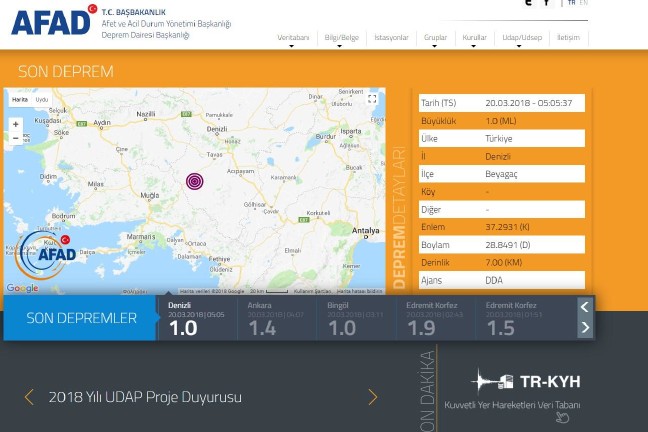Viewport: 648px width, 432px height.
Task: Expand the Veritabanı dropdown menu
Action: coord(292,38)
